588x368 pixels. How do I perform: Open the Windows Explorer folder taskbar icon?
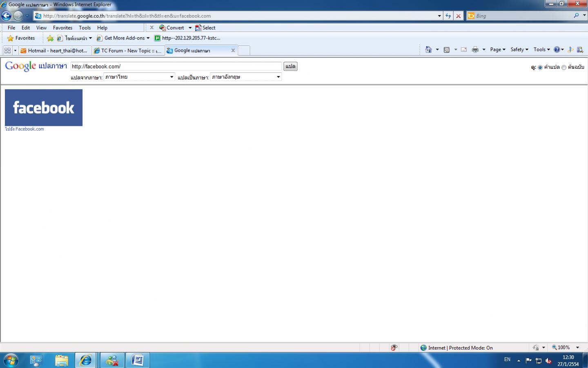pos(62,360)
